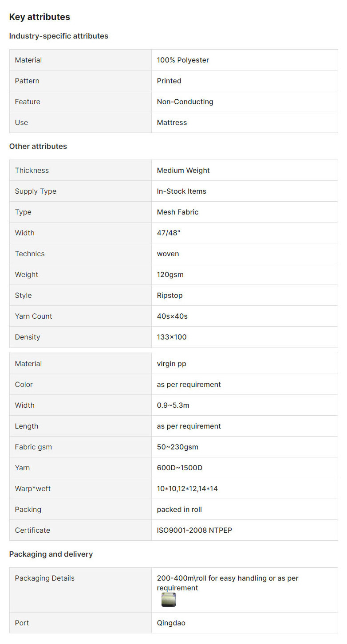Select the Mattress use value

point(172,122)
